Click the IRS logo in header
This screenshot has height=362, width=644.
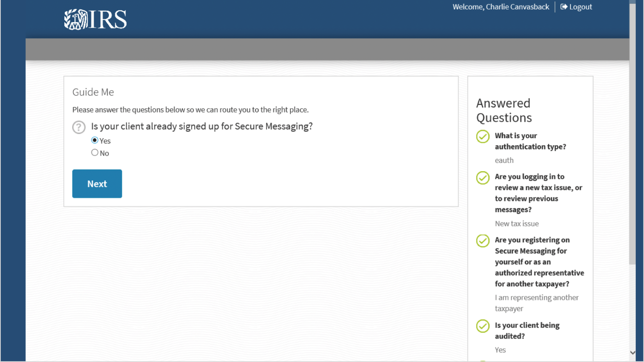[96, 19]
